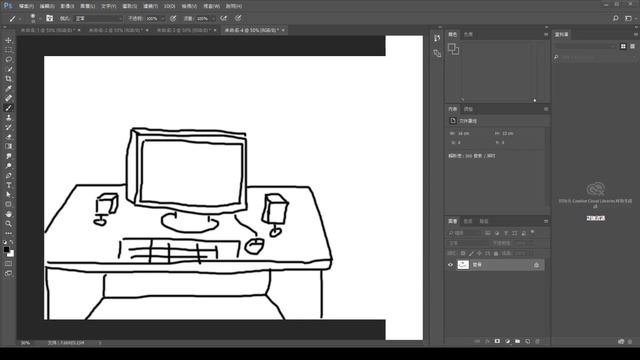The height and width of the screenshot is (360, 640).
Task: Select the Eraser tool
Action: (x=9, y=137)
